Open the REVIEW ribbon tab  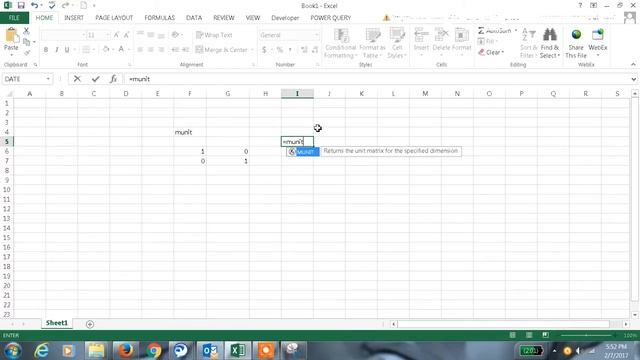pyautogui.click(x=224, y=18)
